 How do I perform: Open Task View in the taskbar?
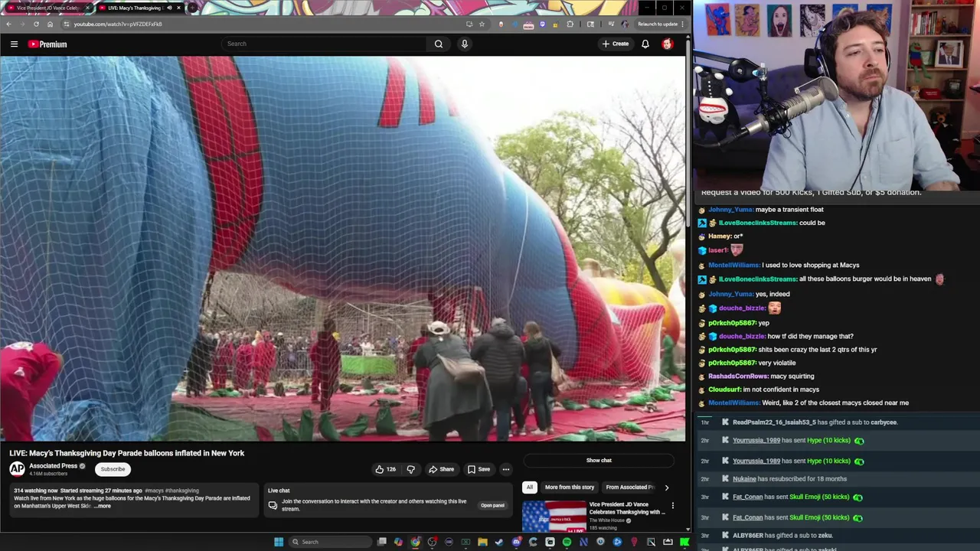pos(382,542)
